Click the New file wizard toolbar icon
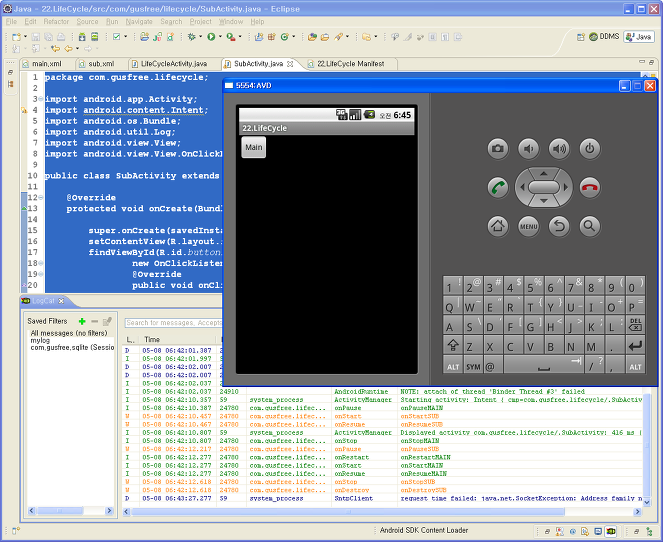 (16, 37)
